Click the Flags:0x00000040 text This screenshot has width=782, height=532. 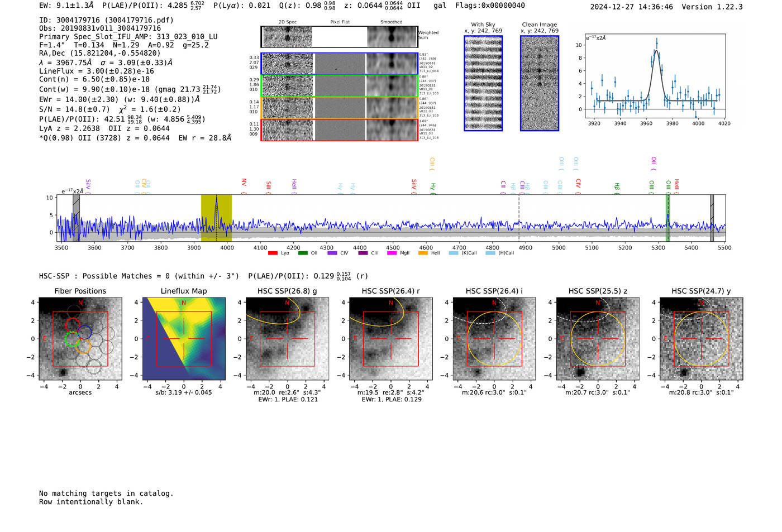tap(490, 6)
